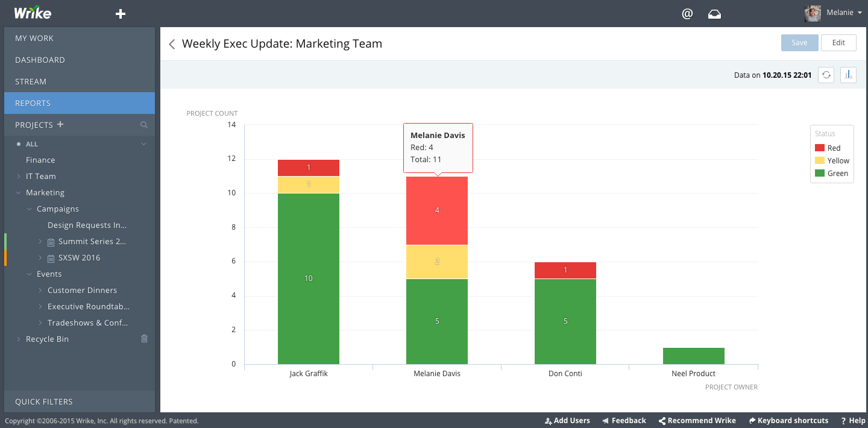Refresh the report data

pos(826,75)
